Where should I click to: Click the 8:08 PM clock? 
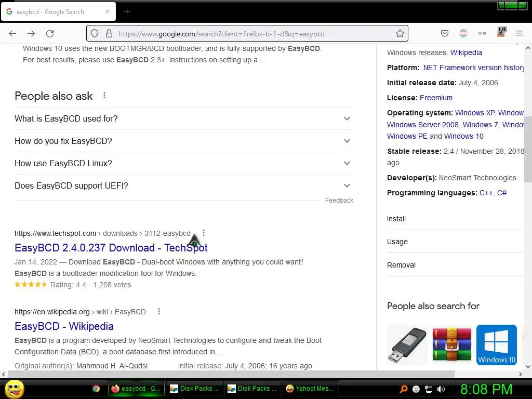tap(486, 389)
